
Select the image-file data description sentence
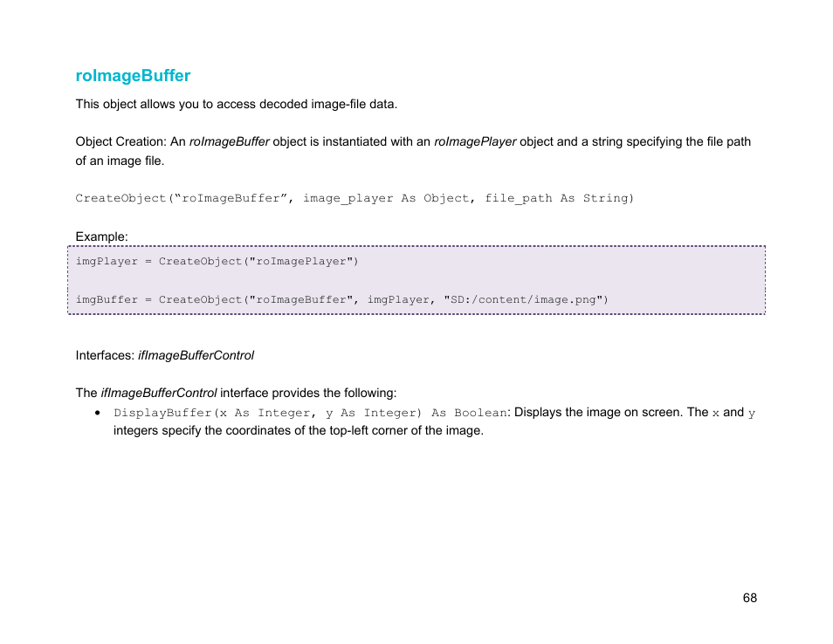[x=236, y=104]
